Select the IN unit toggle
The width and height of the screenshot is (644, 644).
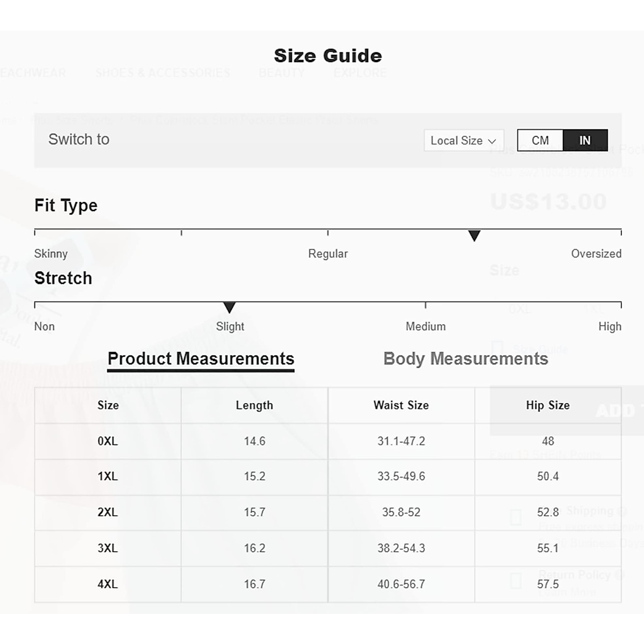point(585,141)
